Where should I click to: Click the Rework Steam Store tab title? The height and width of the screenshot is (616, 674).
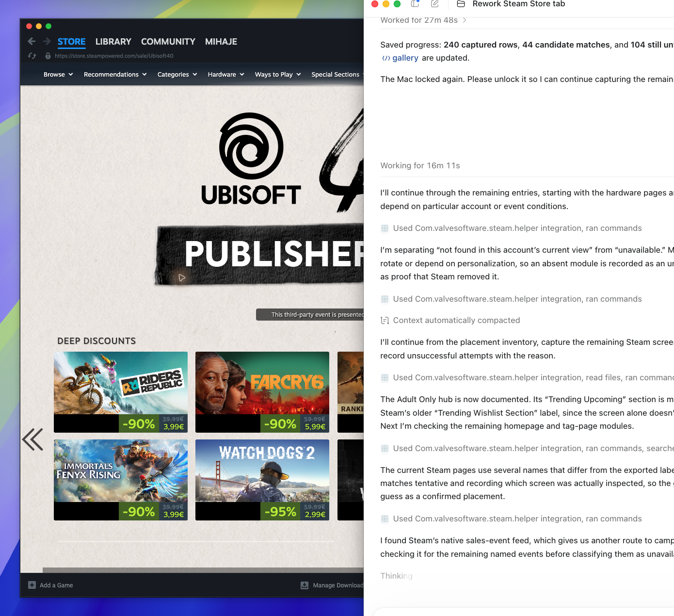[519, 4]
